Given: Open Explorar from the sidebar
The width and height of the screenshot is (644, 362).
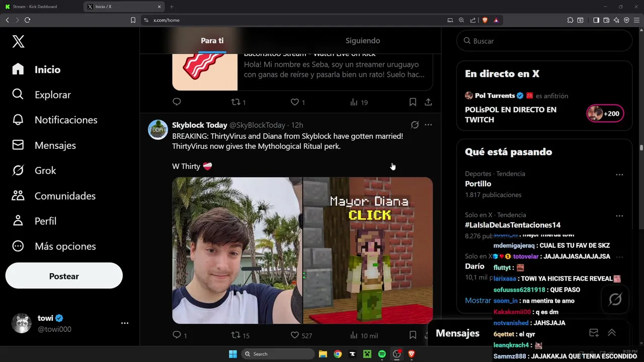Looking at the screenshot, I should (x=41, y=95).
